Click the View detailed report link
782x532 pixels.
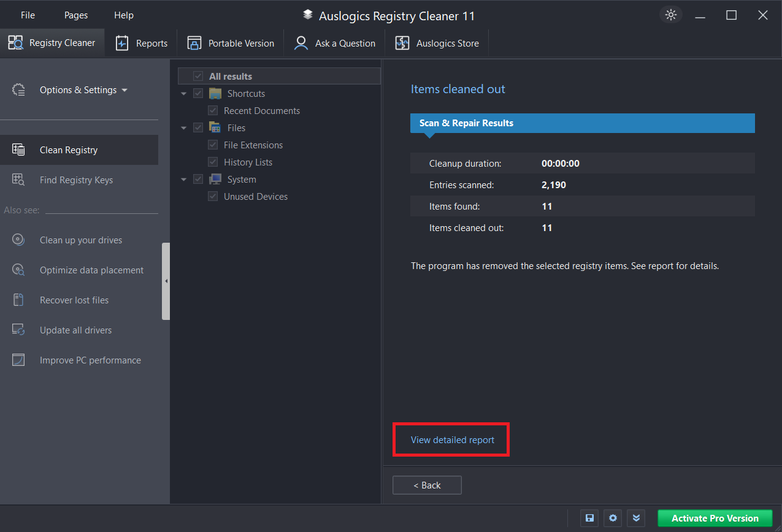[453, 440]
